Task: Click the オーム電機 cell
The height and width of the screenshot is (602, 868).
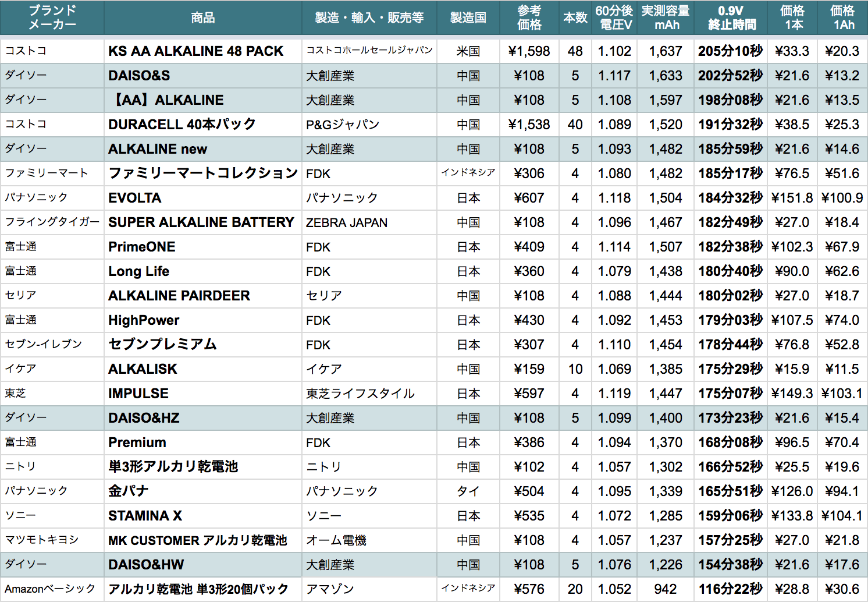Action: (x=369, y=540)
